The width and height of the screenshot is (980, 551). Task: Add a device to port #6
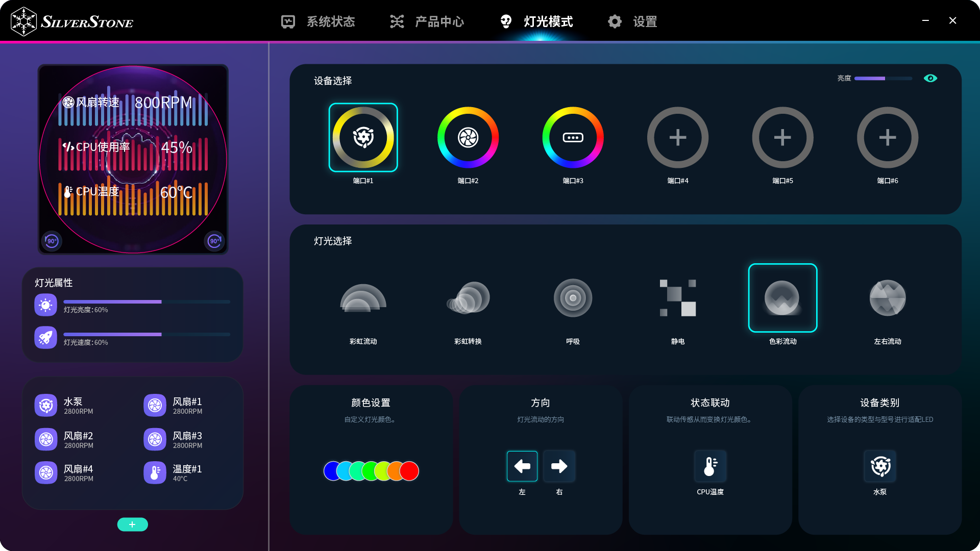pos(887,137)
